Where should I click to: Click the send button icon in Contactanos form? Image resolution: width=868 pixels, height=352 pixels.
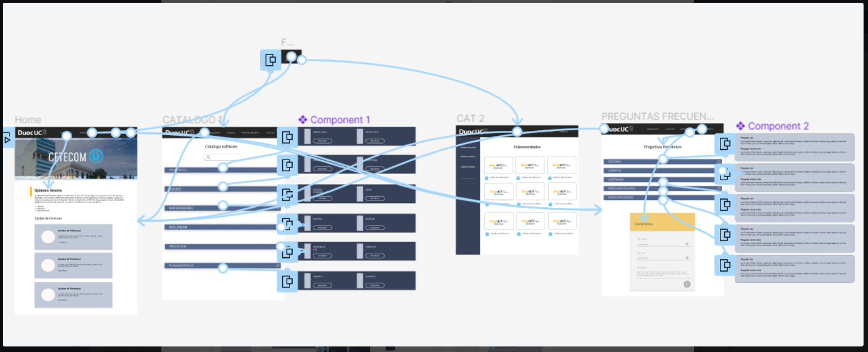click(687, 284)
